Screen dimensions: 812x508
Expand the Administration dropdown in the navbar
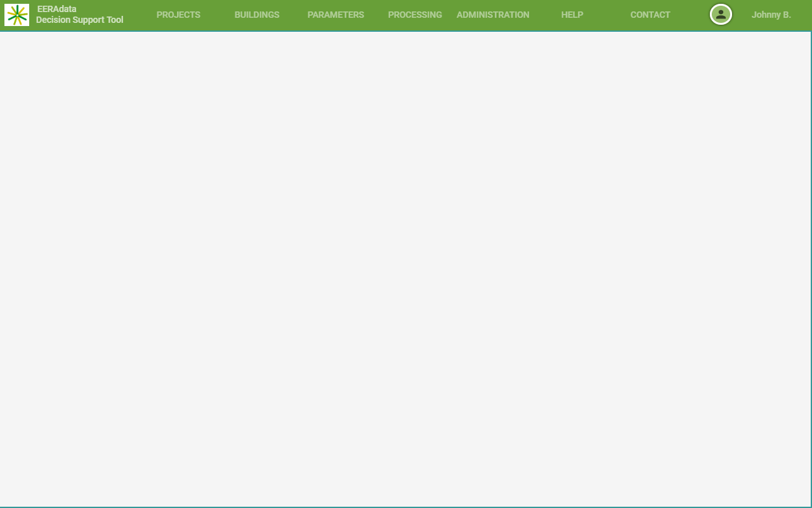point(493,15)
